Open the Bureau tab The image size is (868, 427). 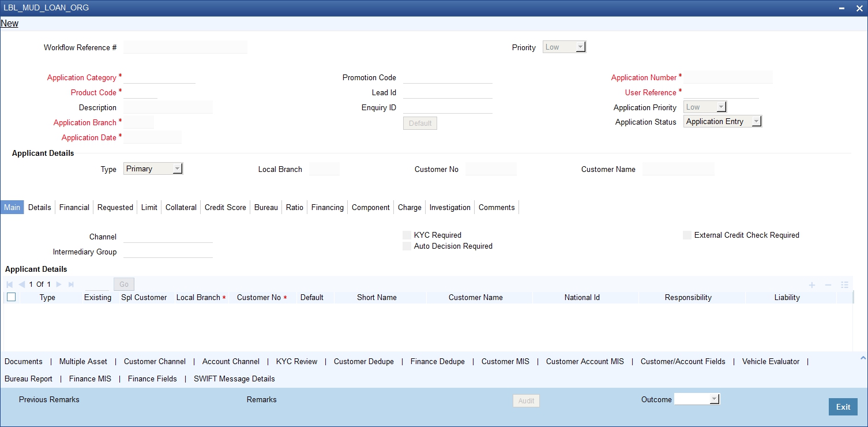point(266,207)
